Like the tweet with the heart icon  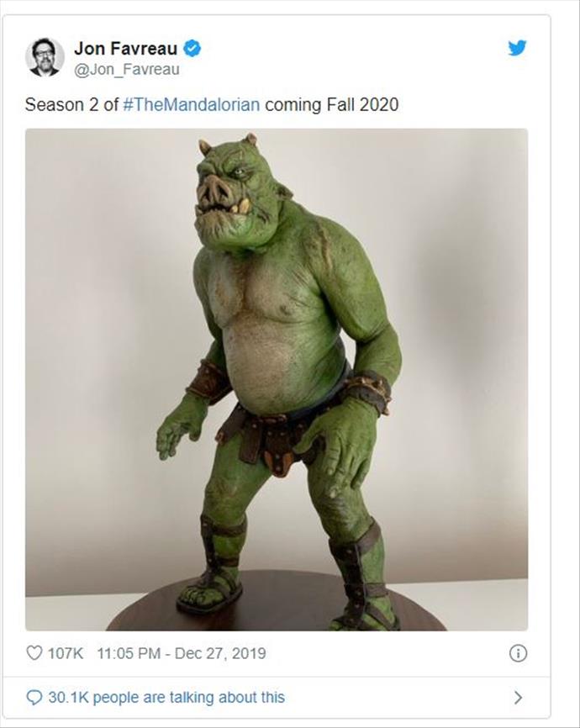point(34,653)
